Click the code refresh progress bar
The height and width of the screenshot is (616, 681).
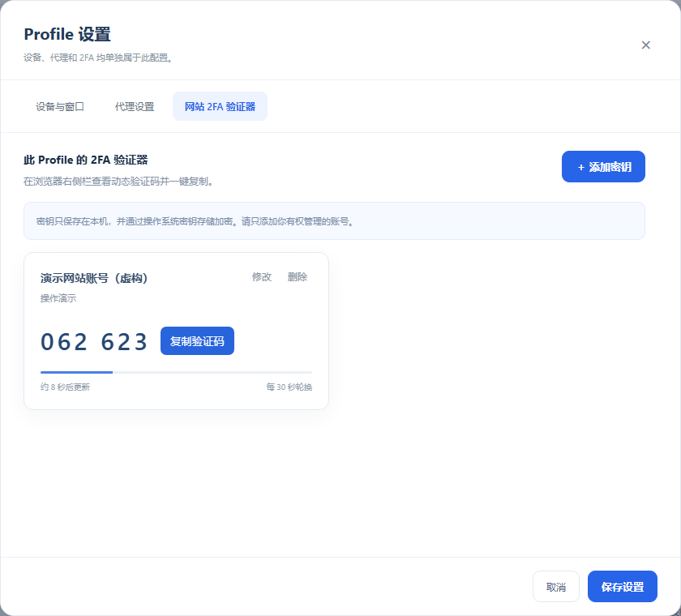click(177, 373)
